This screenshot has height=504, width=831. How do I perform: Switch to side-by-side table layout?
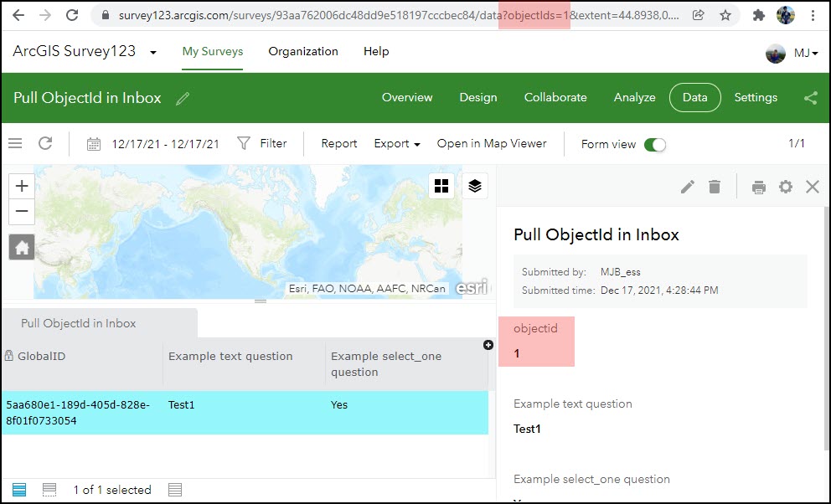(49, 489)
